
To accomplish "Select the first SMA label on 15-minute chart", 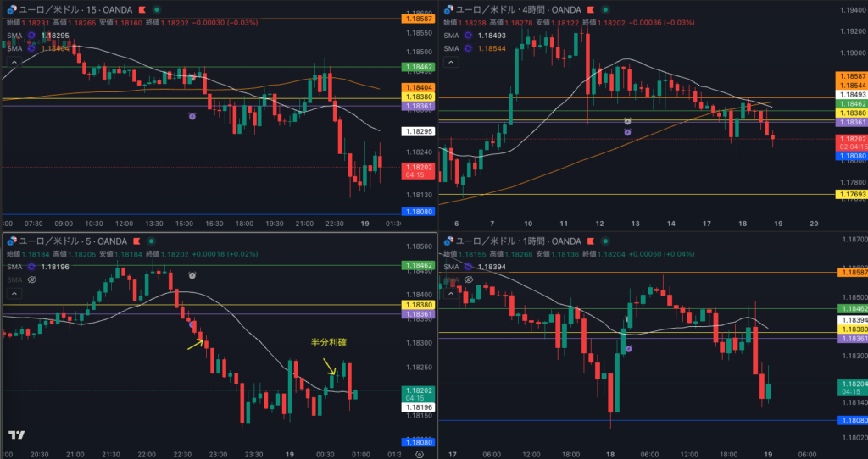I will point(15,36).
